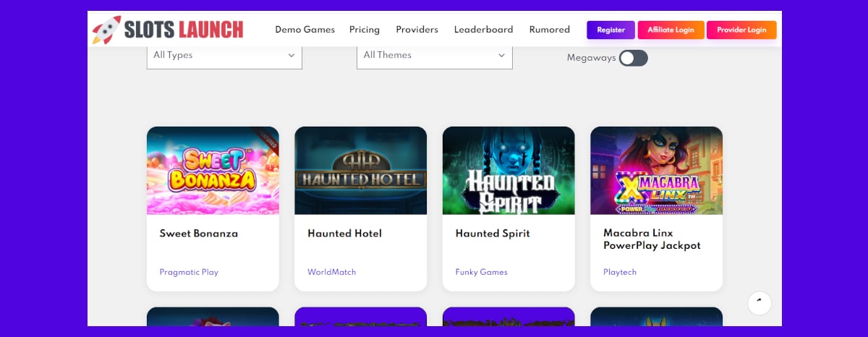The image size is (868, 337).
Task: Open the Demo Games menu item
Action: tap(305, 30)
